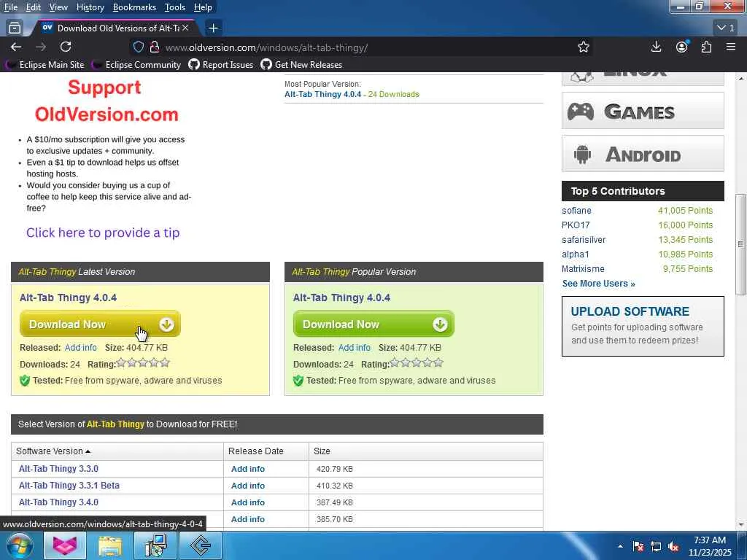Click the Eclipse Main Site bookmark
Image resolution: width=747 pixels, height=560 pixels.
[x=44, y=65]
